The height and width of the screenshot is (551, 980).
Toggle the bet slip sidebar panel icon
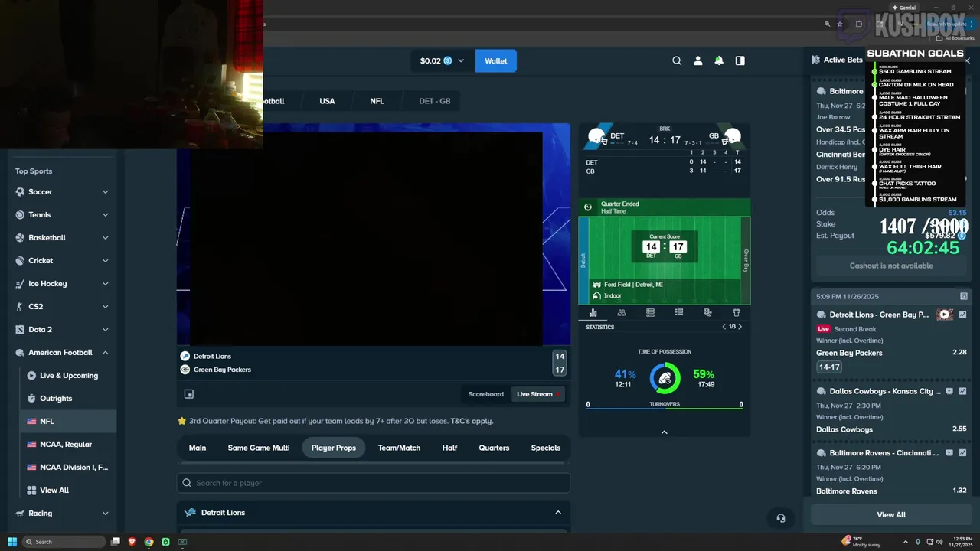point(740,60)
